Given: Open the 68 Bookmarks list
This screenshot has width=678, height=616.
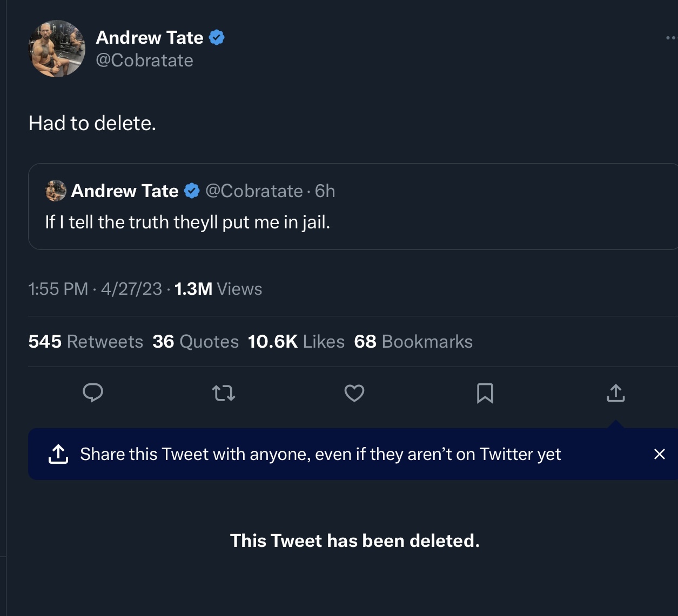Looking at the screenshot, I should tap(413, 341).
